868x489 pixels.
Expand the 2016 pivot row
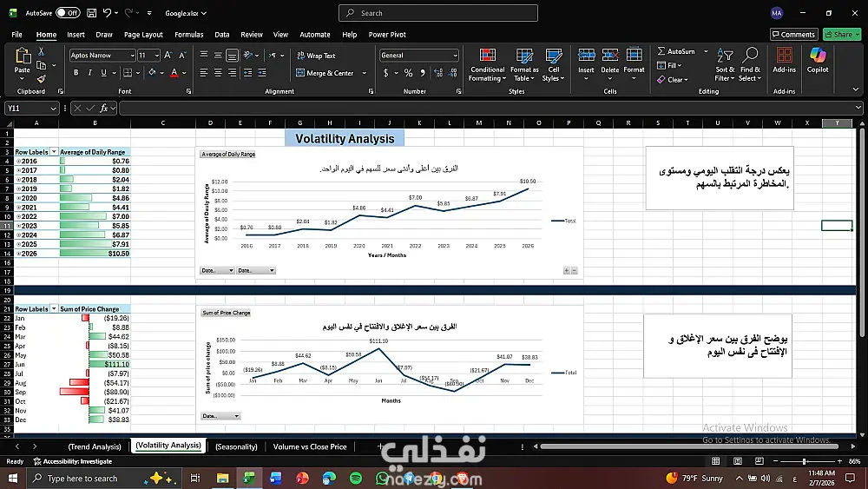pos(18,162)
